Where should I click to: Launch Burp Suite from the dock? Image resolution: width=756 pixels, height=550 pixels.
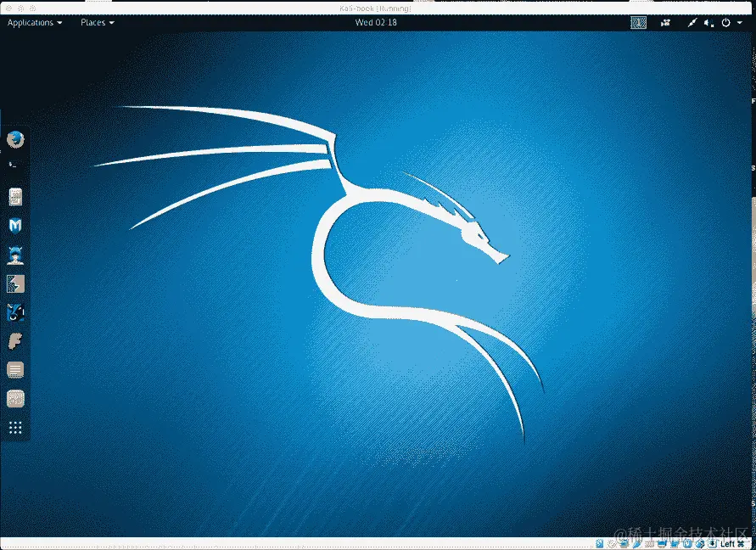point(15,283)
